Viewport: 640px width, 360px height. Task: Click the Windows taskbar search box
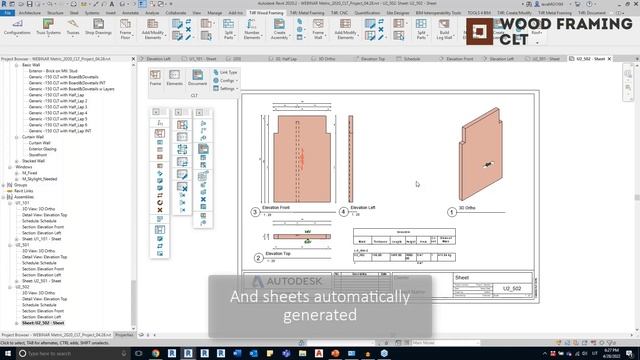(x=73, y=353)
